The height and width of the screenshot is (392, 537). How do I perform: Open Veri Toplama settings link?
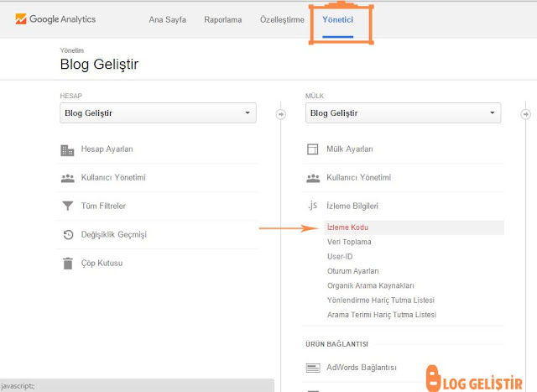click(349, 242)
